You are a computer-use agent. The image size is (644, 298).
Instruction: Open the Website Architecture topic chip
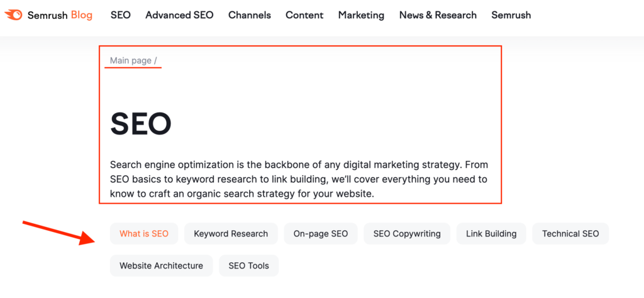(x=162, y=265)
